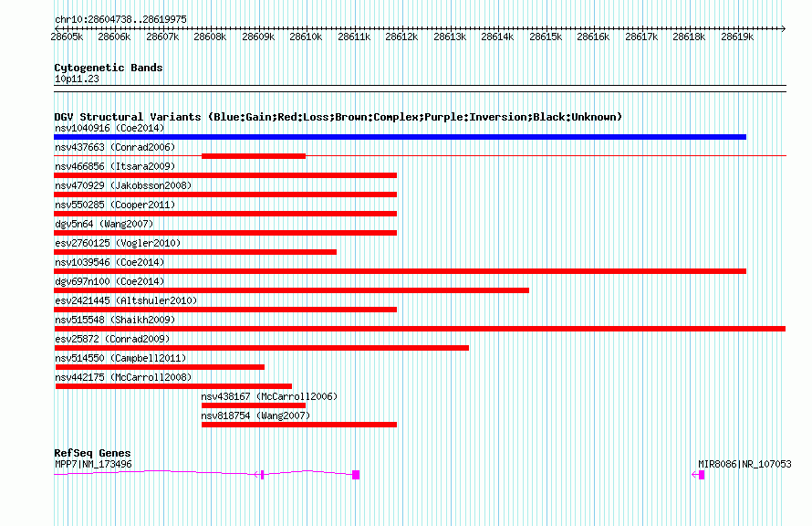Select the chr10:28604738..28619975 coordinate text
The width and height of the screenshot is (812, 526).
pos(120,19)
